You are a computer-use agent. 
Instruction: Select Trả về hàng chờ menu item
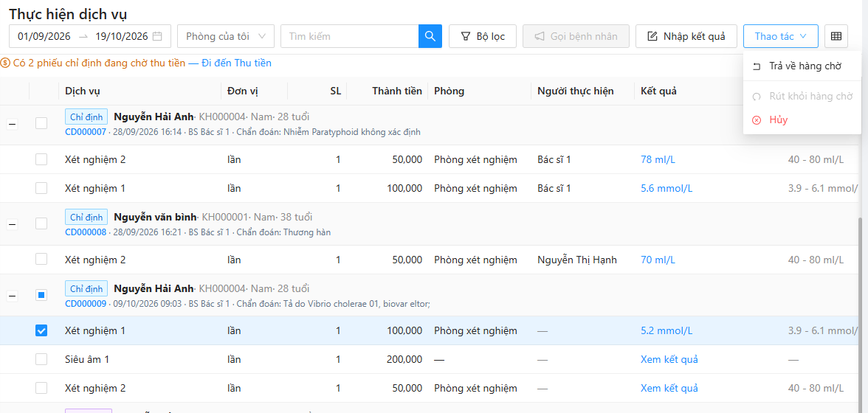802,66
